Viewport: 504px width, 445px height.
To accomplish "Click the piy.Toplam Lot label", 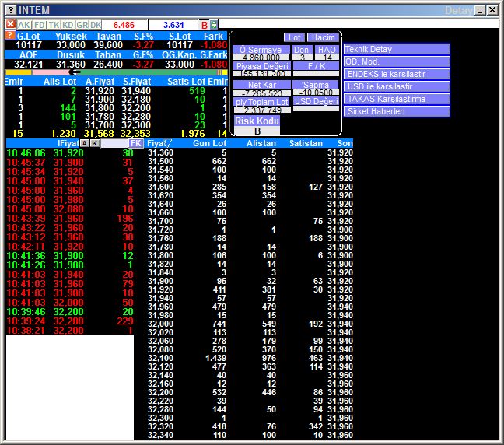I will [x=262, y=102].
